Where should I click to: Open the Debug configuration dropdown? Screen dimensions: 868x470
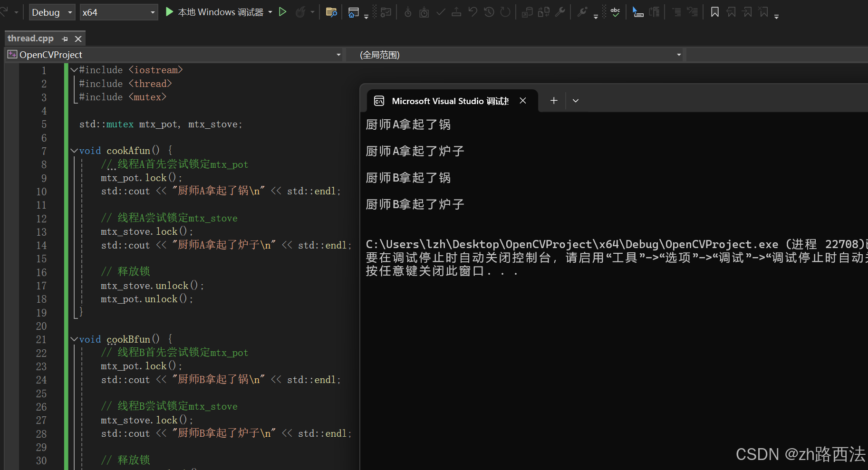pyautogui.click(x=52, y=12)
